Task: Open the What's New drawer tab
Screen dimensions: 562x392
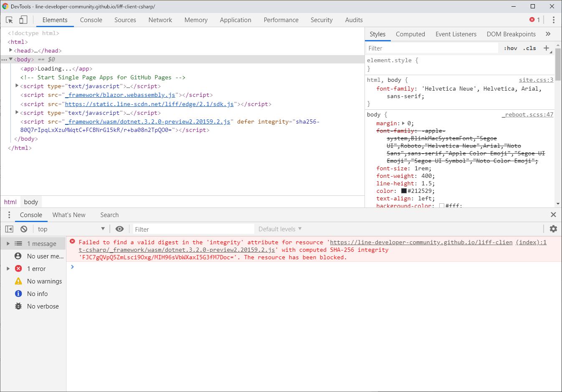Action: (x=69, y=215)
